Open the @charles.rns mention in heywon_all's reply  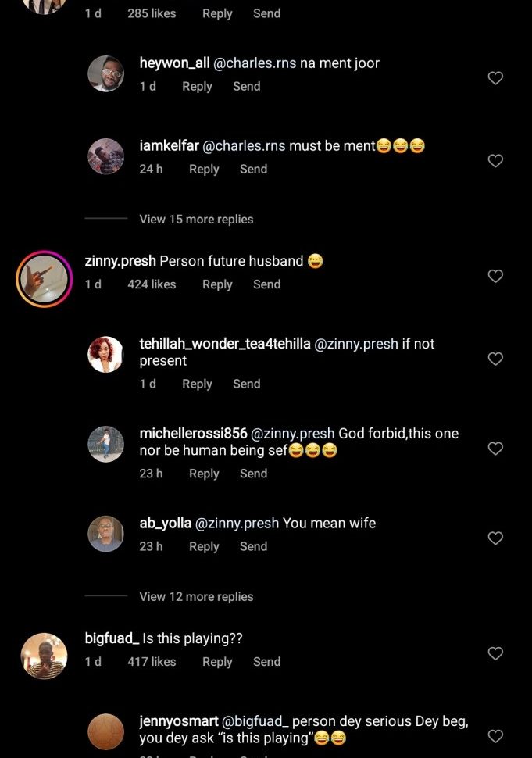coord(255,63)
